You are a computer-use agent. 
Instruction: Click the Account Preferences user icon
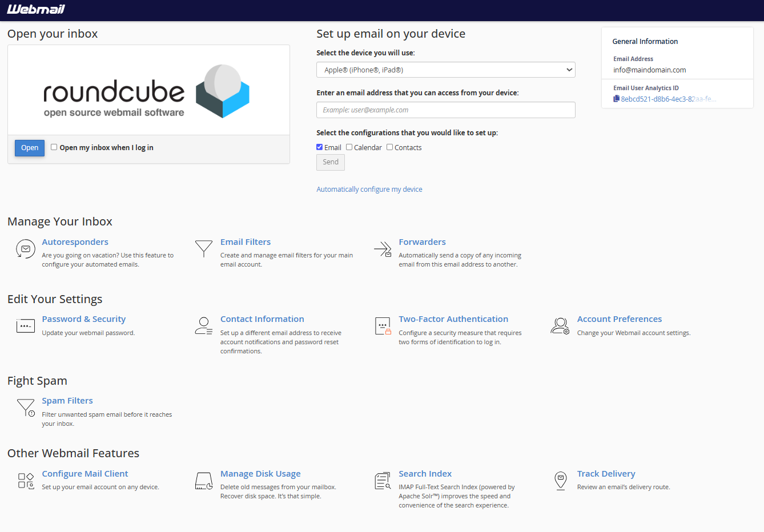pyautogui.click(x=560, y=326)
